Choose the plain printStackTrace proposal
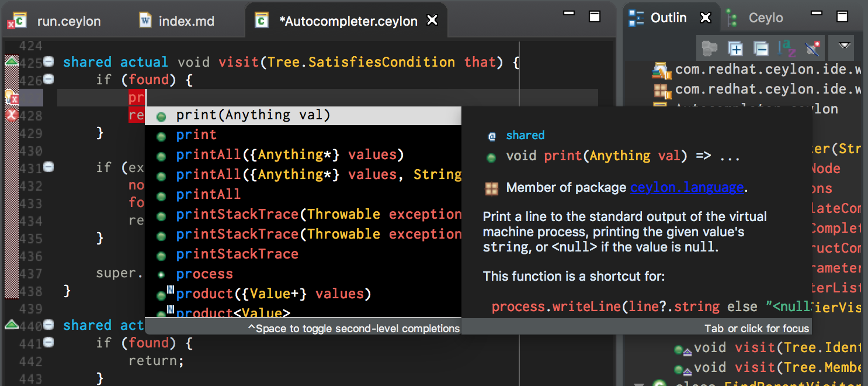The width and height of the screenshot is (868, 386). 303,254
